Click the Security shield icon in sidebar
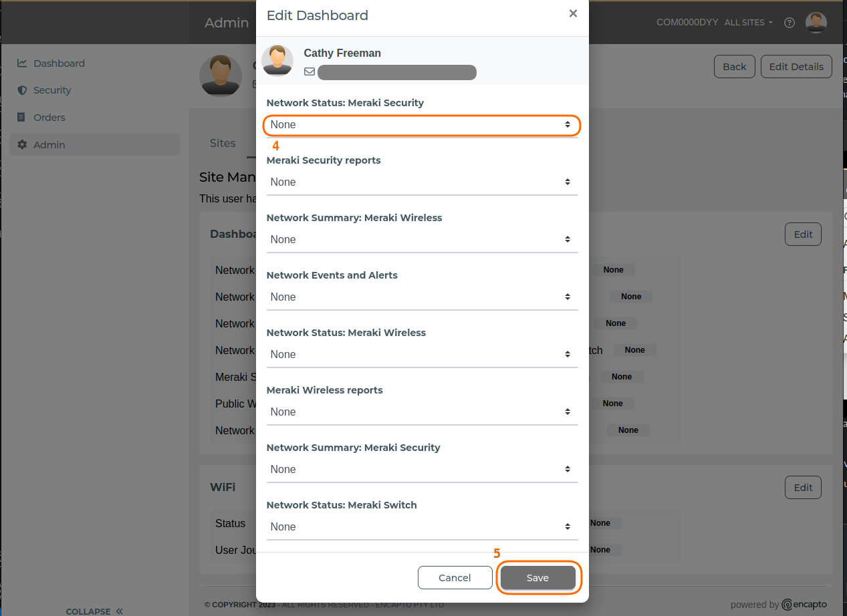The image size is (847, 616). 22,90
